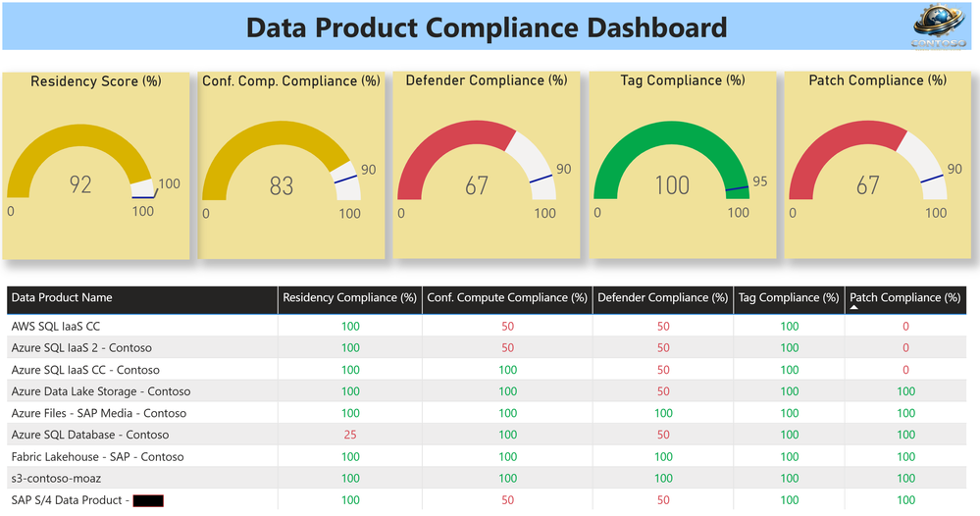Screen dimensions: 980x516
Task: Click the Tag Compliance (%) card title
Action: click(x=683, y=80)
